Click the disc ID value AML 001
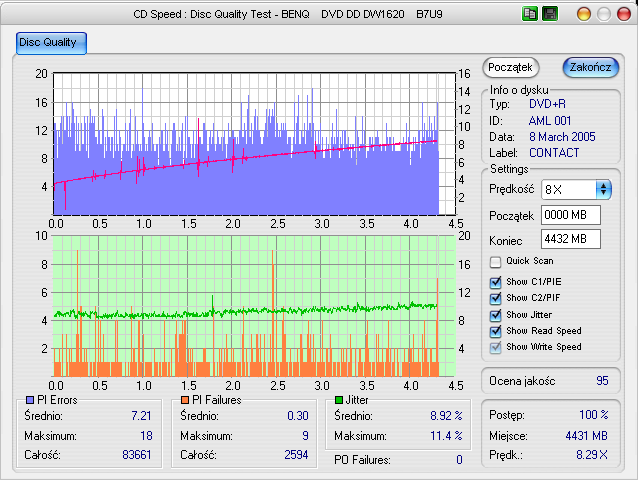The image size is (638, 480). point(550,121)
